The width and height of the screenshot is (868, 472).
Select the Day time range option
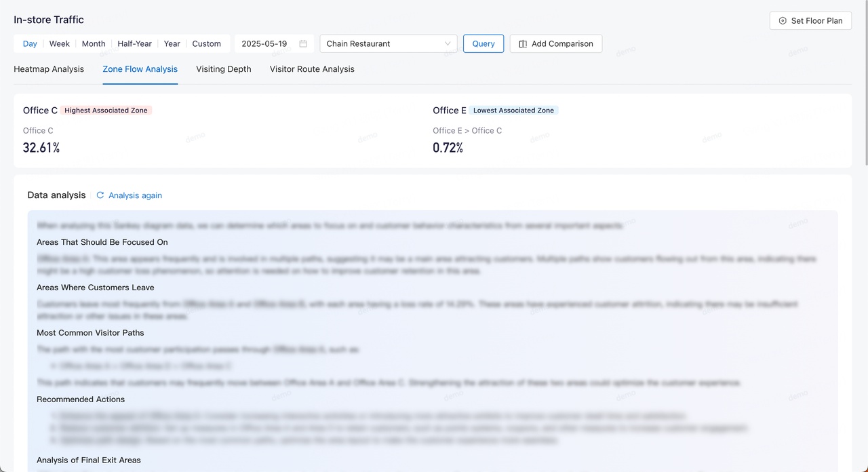tap(30, 44)
